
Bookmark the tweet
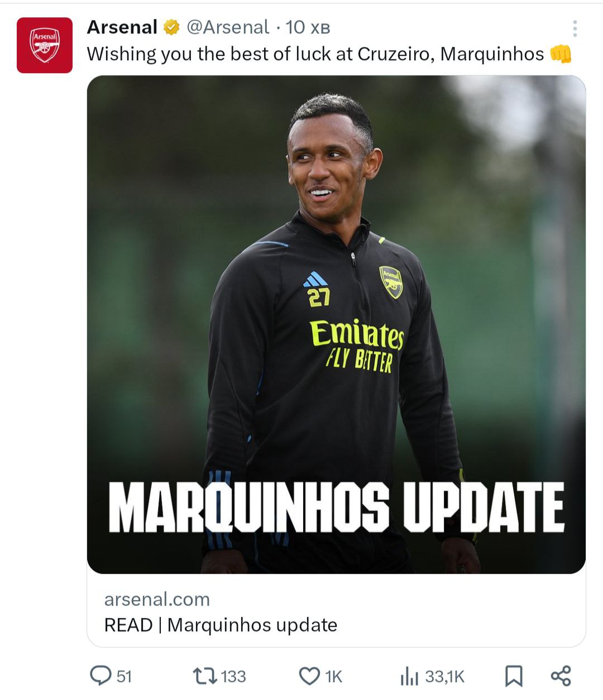pyautogui.click(x=514, y=677)
